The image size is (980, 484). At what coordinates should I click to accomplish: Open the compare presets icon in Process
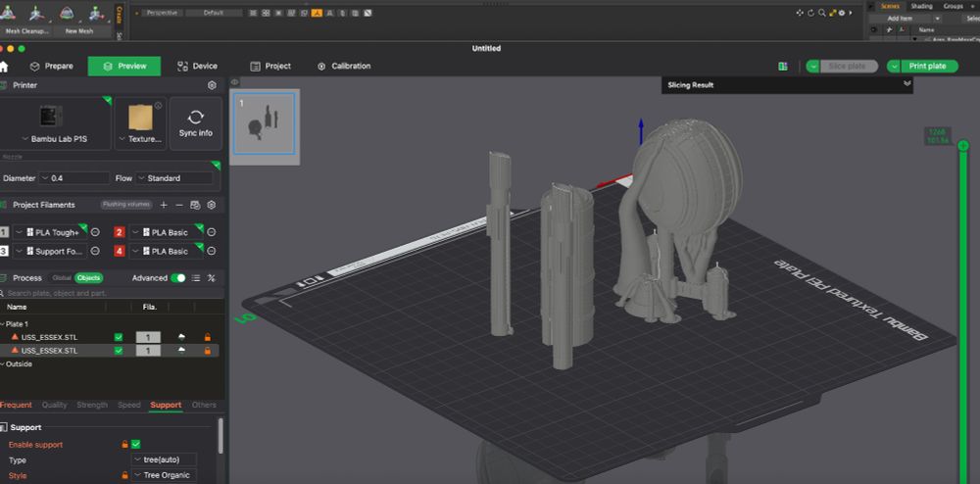click(211, 278)
